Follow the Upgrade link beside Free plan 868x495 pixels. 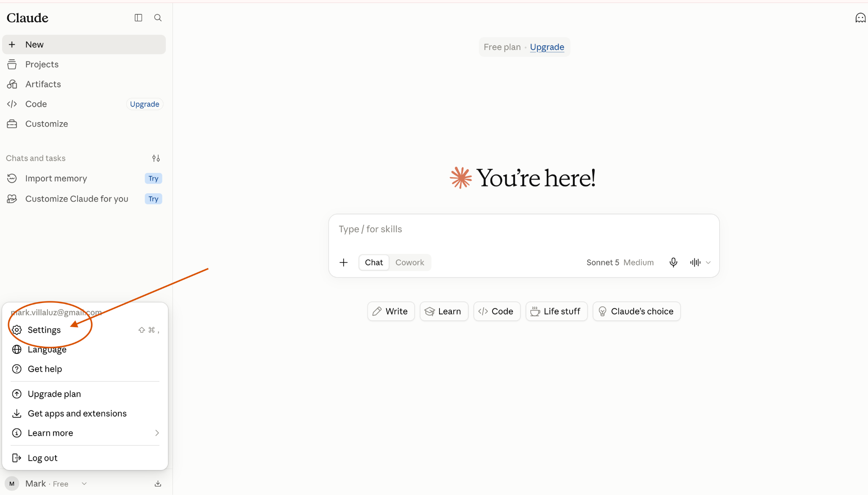pyautogui.click(x=547, y=47)
